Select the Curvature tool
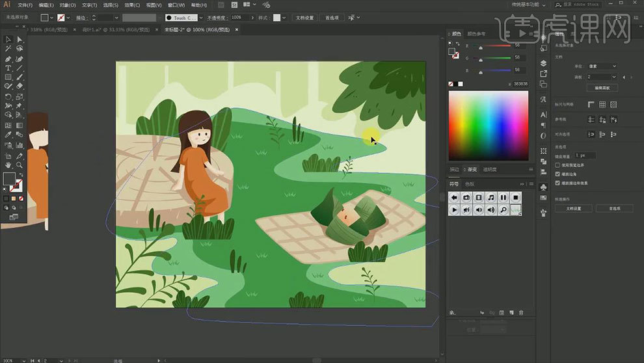Image resolution: width=644 pixels, height=363 pixels. click(20, 59)
